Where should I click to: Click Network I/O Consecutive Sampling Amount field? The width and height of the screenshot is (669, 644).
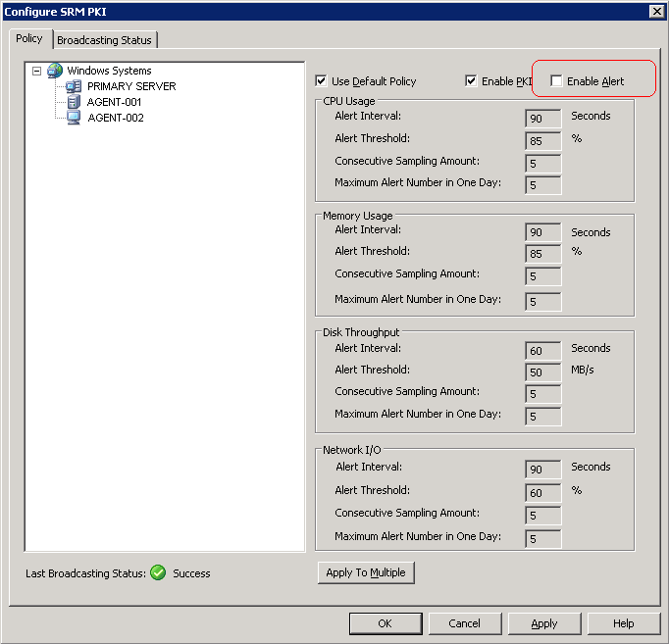(543, 516)
